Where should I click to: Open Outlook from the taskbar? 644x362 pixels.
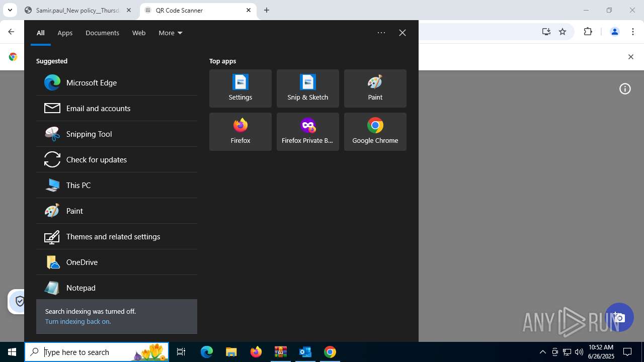click(x=305, y=352)
